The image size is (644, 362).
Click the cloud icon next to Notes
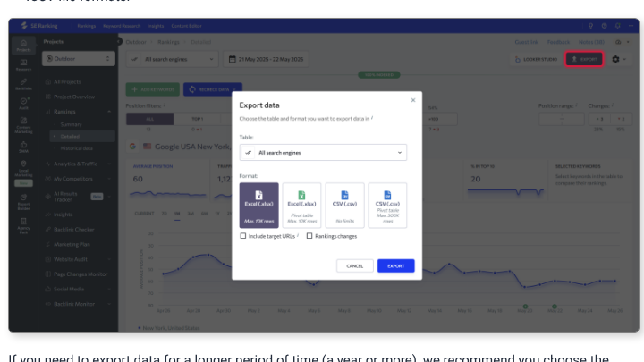point(618,42)
